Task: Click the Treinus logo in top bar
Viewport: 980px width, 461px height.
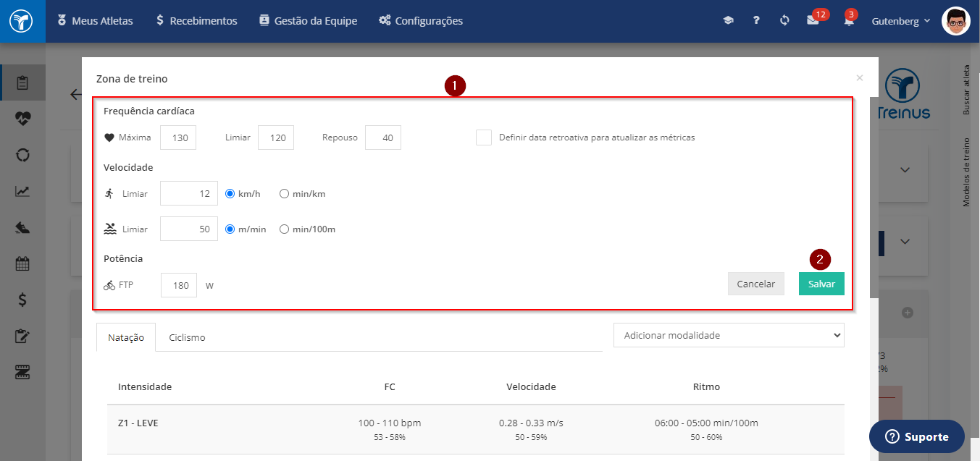Action: tap(22, 21)
